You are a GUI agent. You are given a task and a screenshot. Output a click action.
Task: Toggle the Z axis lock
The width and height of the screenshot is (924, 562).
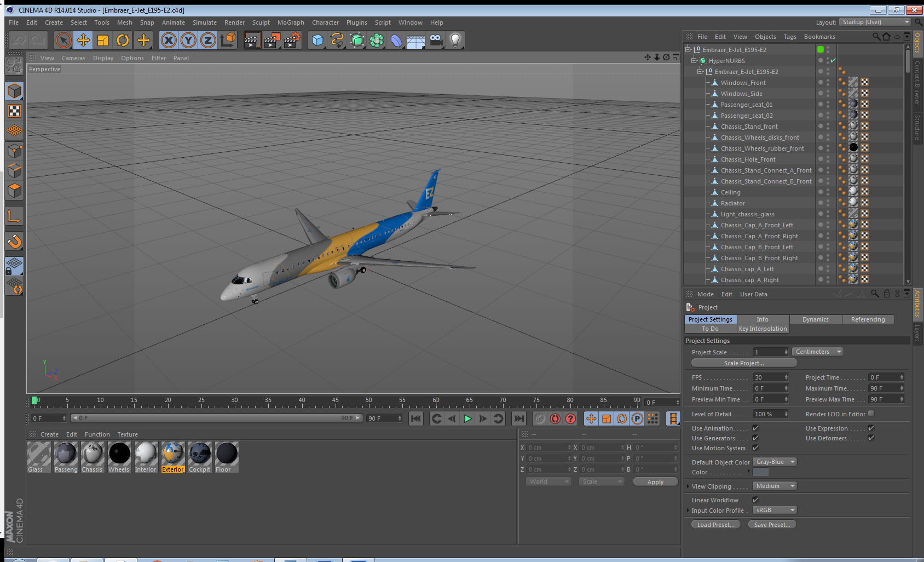click(208, 40)
